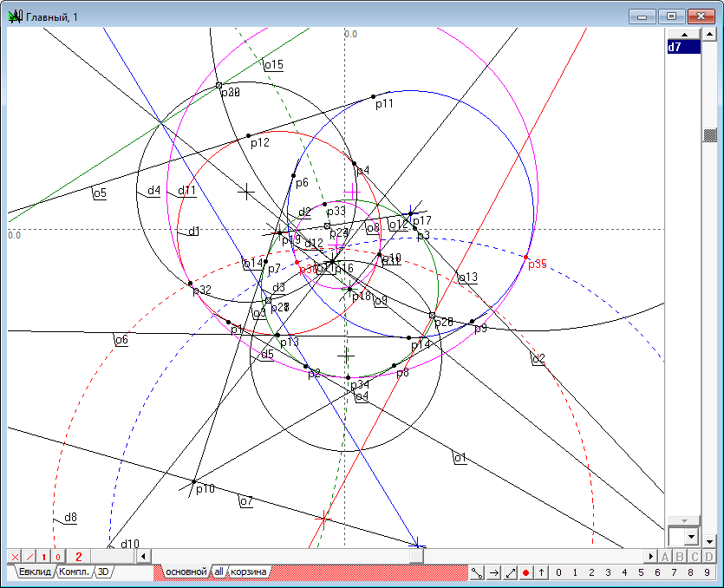Click the red point p35
Screen dimensions: 724x588
pyautogui.click(x=526, y=257)
